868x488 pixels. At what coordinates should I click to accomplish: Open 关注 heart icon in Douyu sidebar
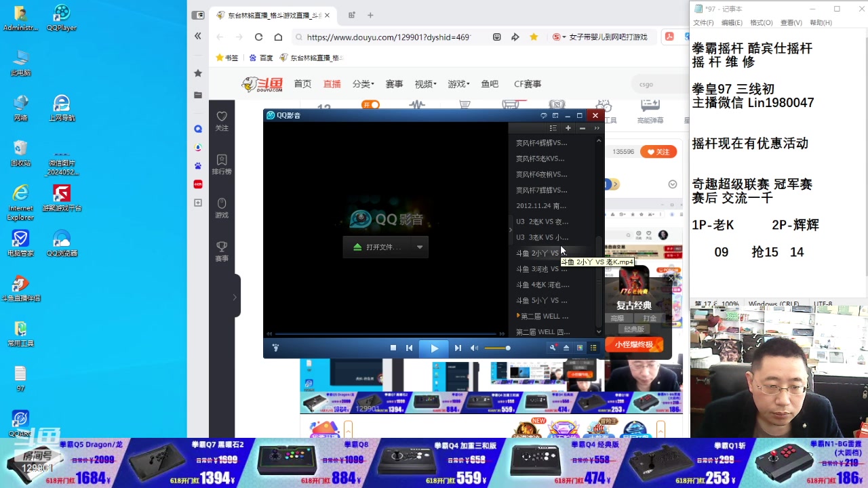pyautogui.click(x=222, y=121)
